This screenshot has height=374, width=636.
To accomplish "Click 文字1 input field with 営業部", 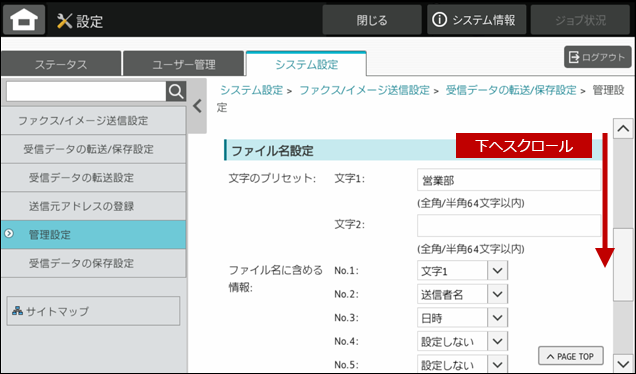I will [x=509, y=180].
